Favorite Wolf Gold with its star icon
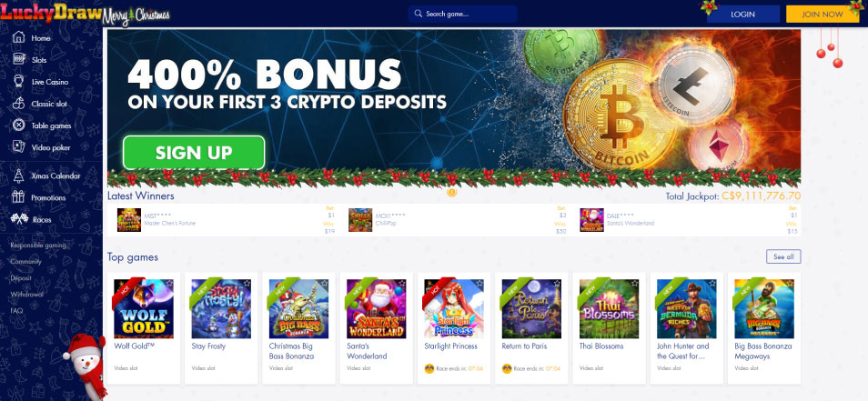Screen dimensions: 868x401 (x=169, y=283)
